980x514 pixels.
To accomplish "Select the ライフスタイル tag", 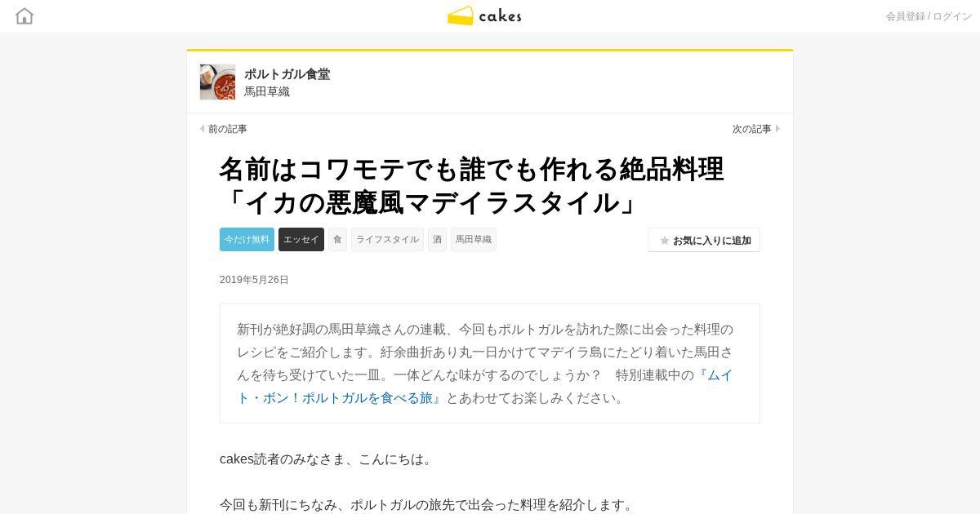I will [387, 239].
